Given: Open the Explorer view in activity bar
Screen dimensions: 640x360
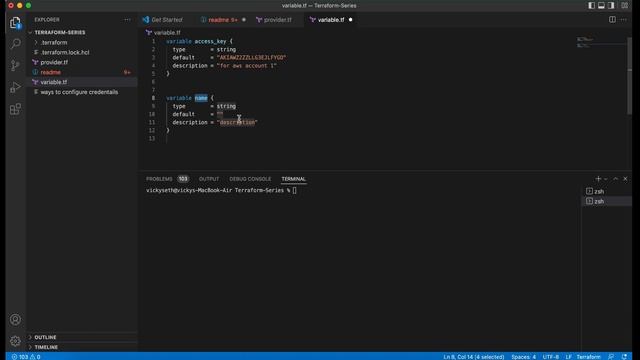Looking at the screenshot, I should (16, 23).
